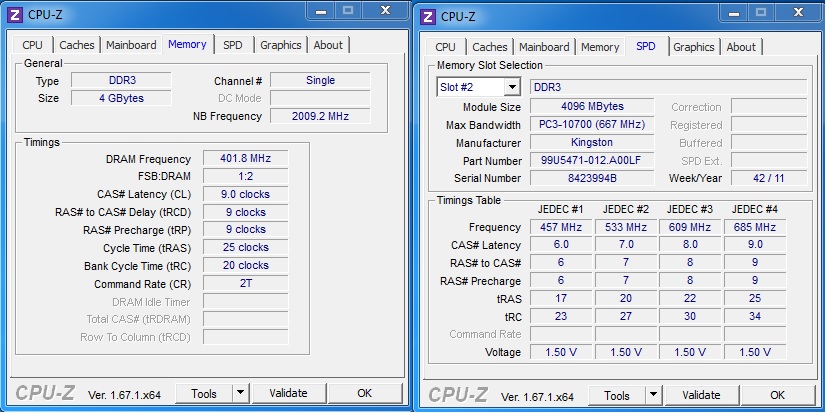The image size is (828, 413).
Task: Click the Manufacturer value Kingston
Action: [592, 143]
